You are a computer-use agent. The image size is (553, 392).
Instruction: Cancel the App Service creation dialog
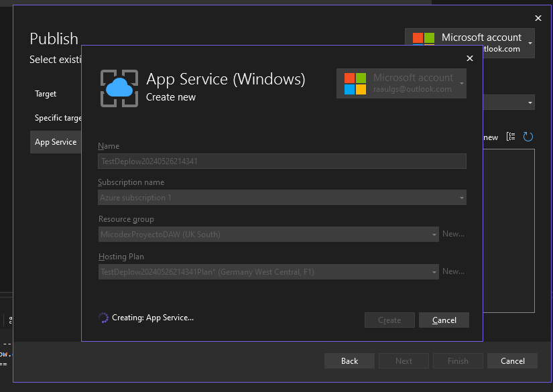pos(444,320)
